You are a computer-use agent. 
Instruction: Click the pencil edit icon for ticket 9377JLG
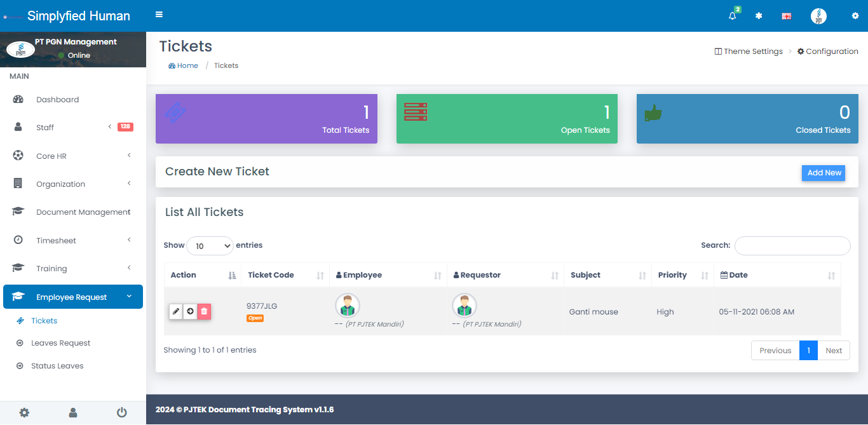[x=176, y=311]
